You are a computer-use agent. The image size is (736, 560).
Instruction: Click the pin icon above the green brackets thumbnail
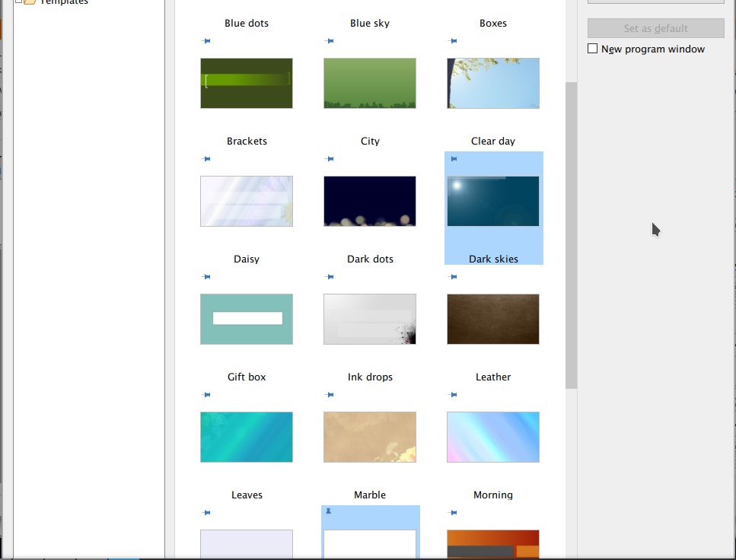[x=206, y=41]
